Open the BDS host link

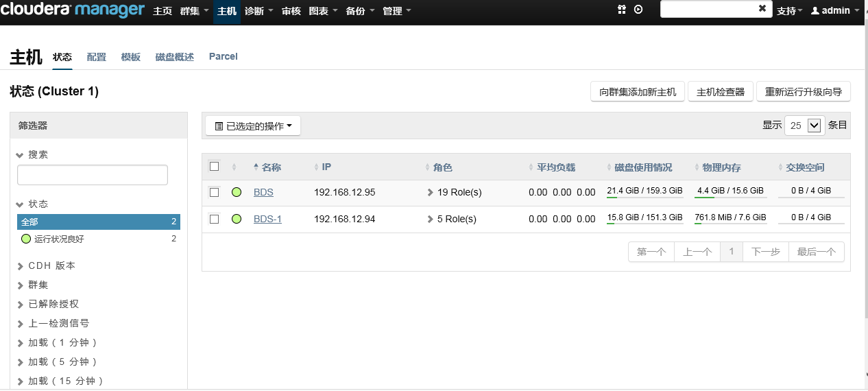pyautogui.click(x=263, y=192)
